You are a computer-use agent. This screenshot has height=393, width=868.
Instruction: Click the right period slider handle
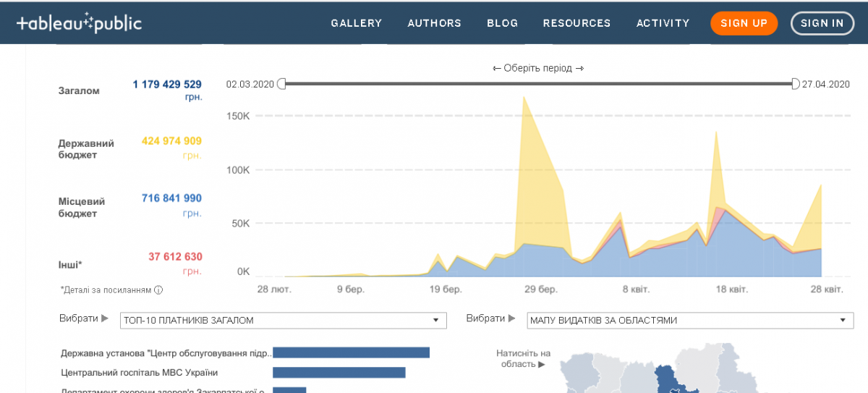795,84
